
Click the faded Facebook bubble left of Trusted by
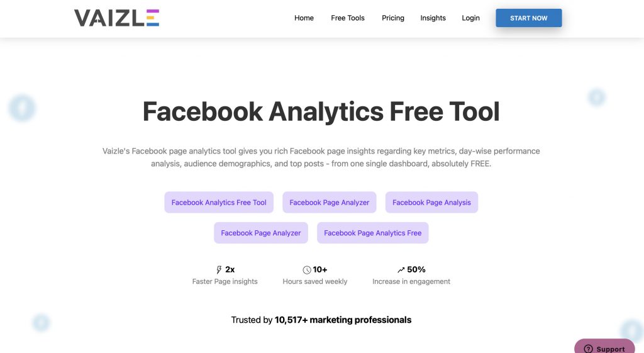click(41, 323)
